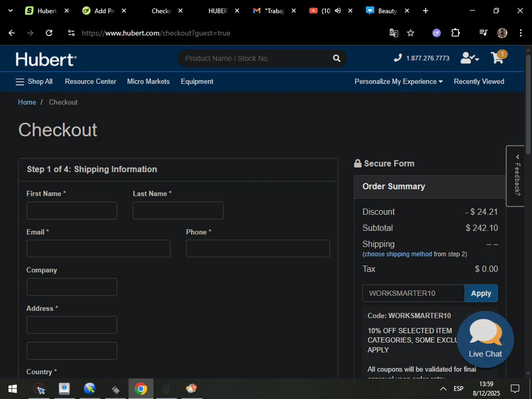Open site information icon in address bar
The height and width of the screenshot is (399, 532).
(x=71, y=33)
